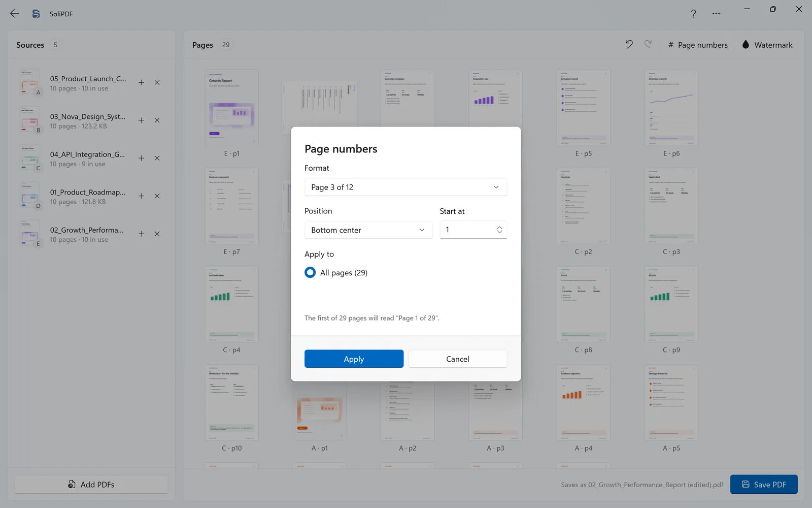Select page thumbnail E · p6
This screenshot has height=508, width=812.
(671, 108)
